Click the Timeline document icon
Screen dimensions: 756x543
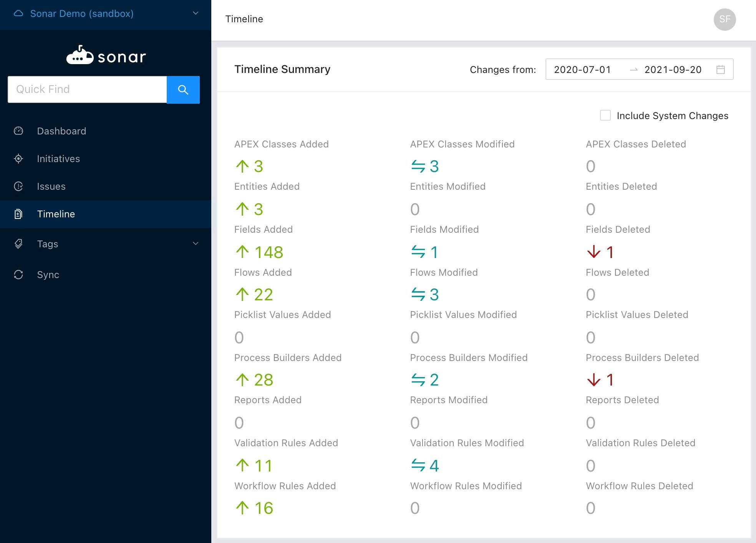(18, 214)
